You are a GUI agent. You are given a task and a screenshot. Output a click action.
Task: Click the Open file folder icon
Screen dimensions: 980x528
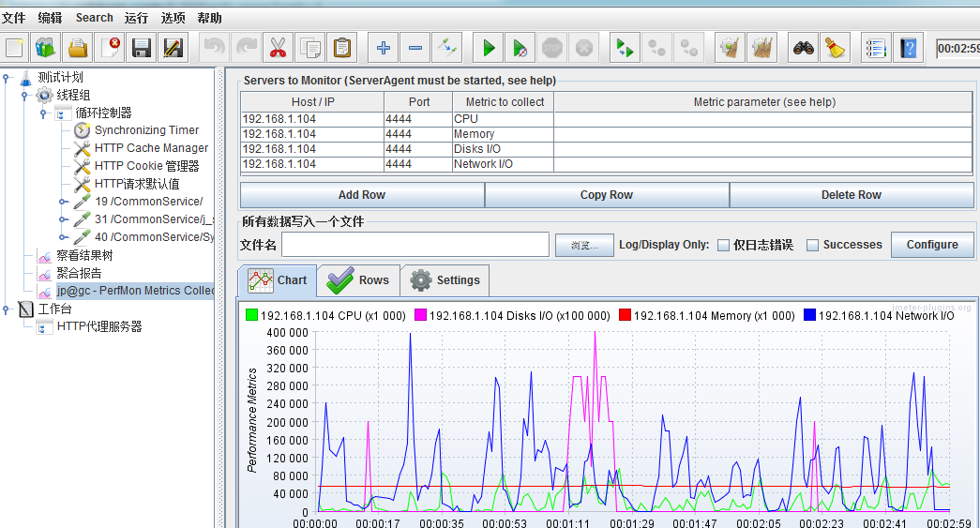(78, 48)
